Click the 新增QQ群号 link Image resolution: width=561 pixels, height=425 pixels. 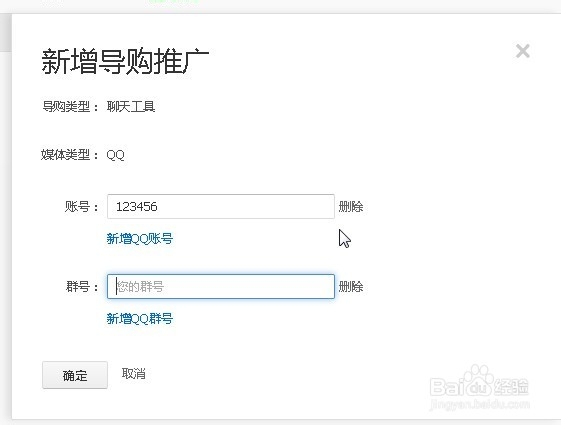pyautogui.click(x=140, y=318)
